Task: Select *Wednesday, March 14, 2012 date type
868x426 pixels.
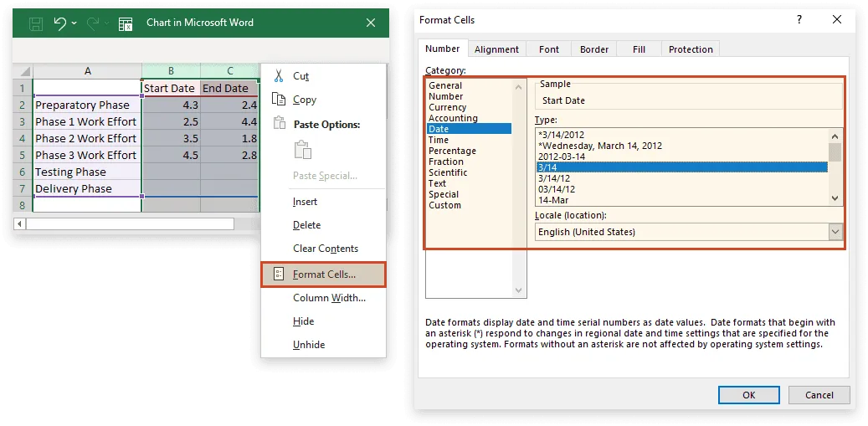Action: 682,146
